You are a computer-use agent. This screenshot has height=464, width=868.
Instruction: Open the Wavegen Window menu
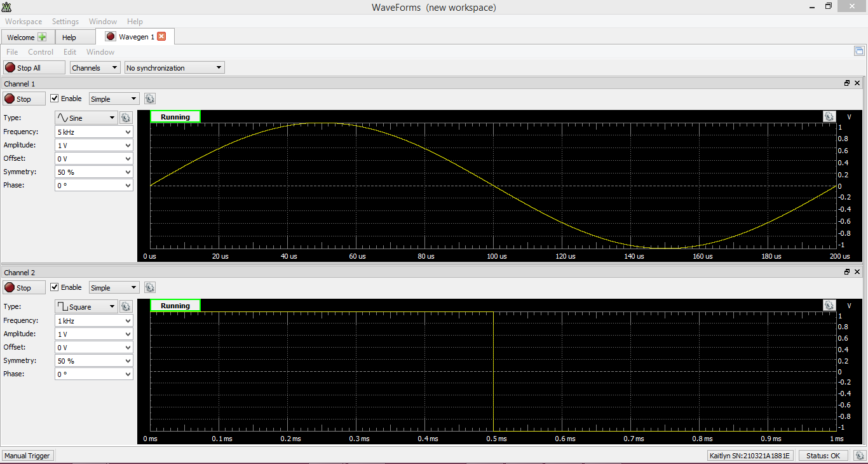pyautogui.click(x=100, y=51)
